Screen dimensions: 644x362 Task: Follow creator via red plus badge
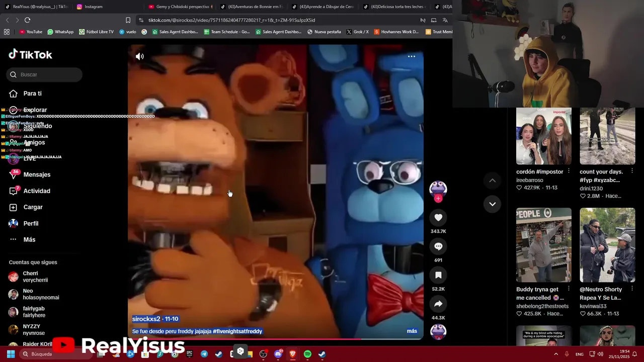point(438,199)
